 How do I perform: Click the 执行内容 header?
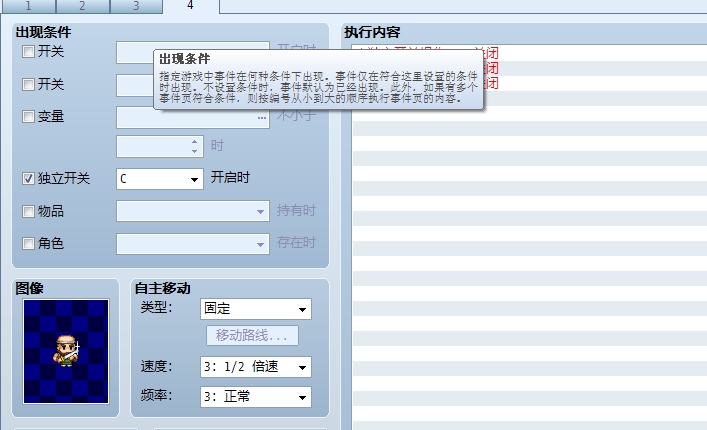(372, 32)
